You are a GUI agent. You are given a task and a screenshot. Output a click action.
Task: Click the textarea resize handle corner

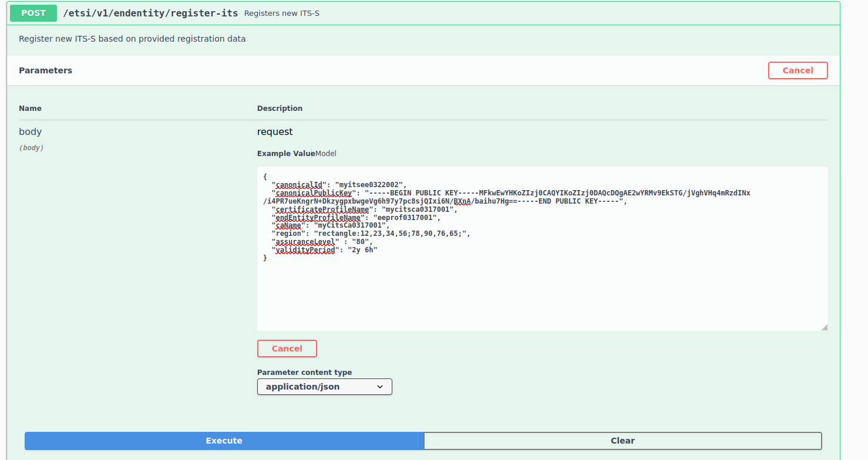pyautogui.click(x=825, y=327)
